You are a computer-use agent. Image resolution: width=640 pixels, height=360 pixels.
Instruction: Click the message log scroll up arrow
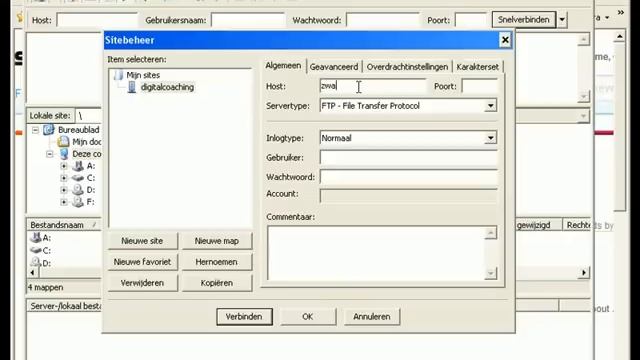coord(583,39)
